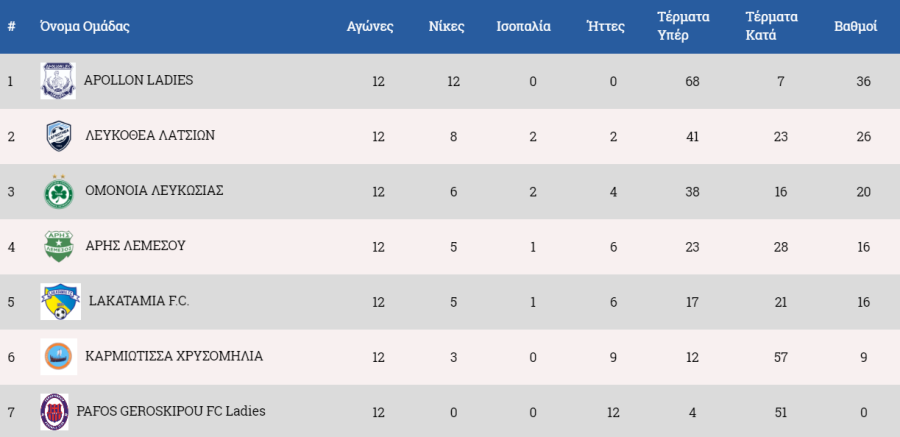Click the ΚΑΡΜΙΩΤΙΣΣΑ ΧΡΥΣΟΜΗΛΙΑ ship logo
Image resolution: width=900 pixels, height=437 pixels.
pyautogui.click(x=59, y=357)
